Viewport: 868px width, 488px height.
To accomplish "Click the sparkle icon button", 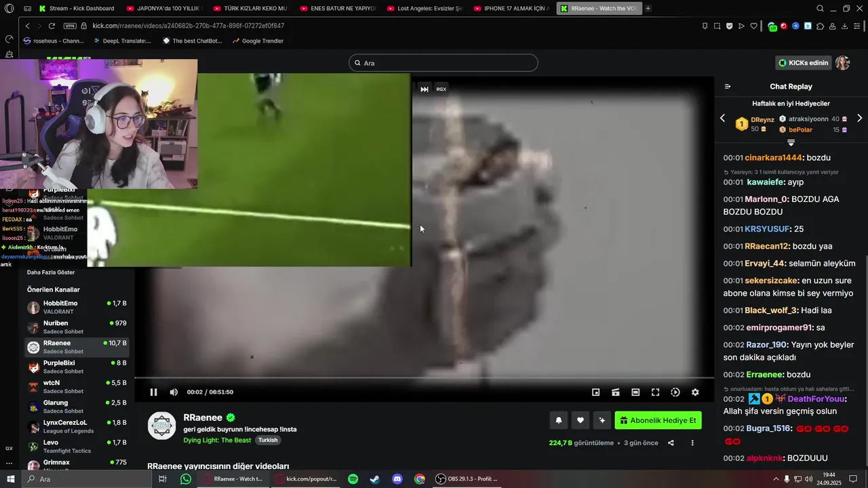I will pos(601,420).
